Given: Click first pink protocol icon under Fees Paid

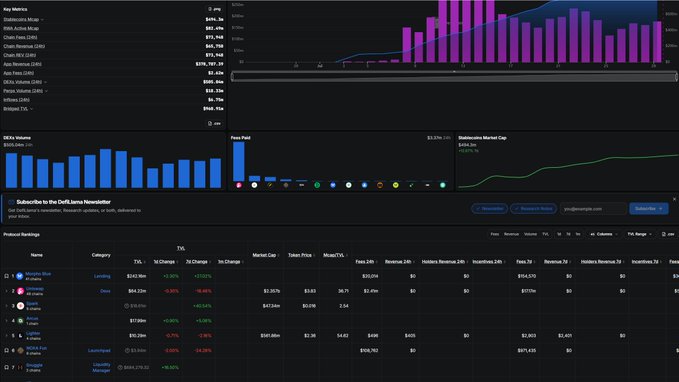Looking at the screenshot, I should (x=239, y=185).
